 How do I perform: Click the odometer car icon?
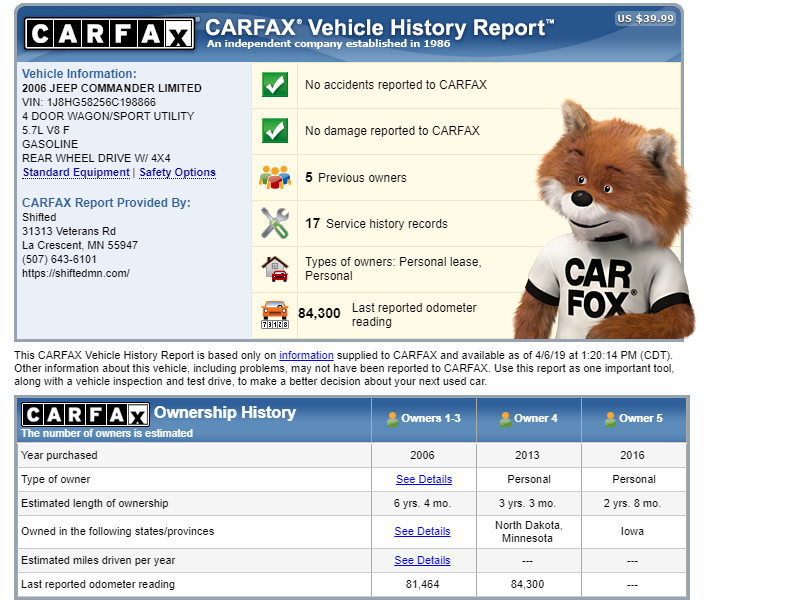pyautogui.click(x=275, y=314)
